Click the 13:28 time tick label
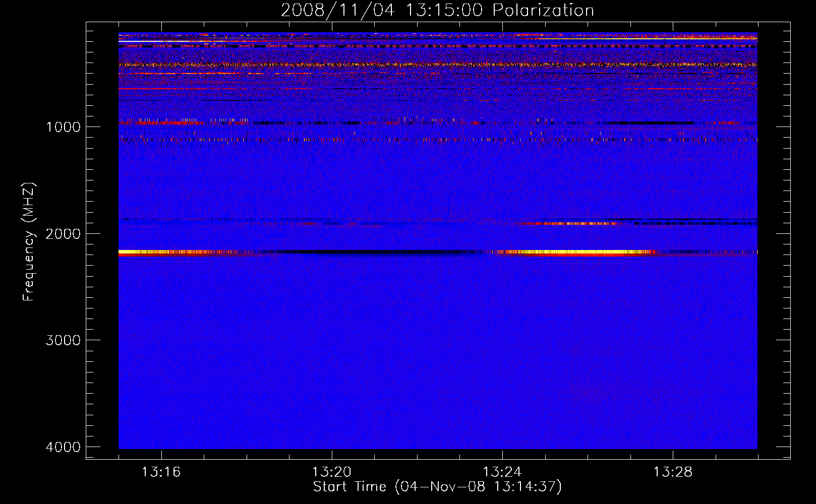The height and width of the screenshot is (504, 816). coord(673,472)
